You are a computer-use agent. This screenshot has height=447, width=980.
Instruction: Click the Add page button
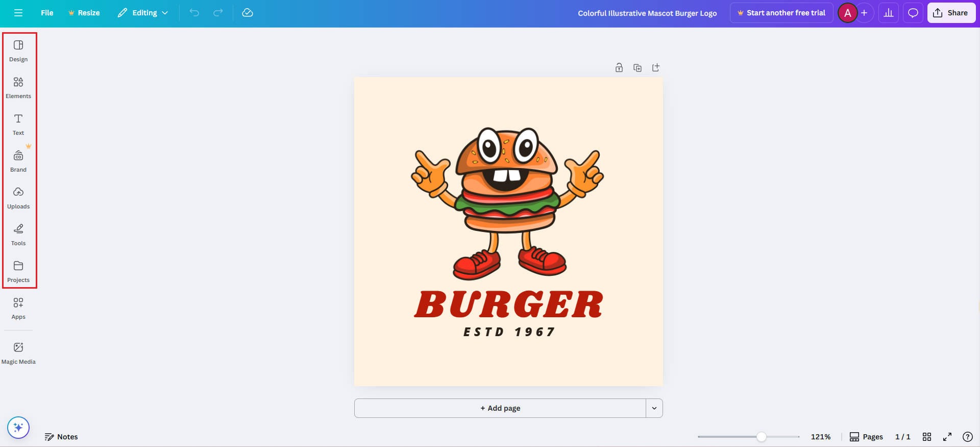point(500,408)
